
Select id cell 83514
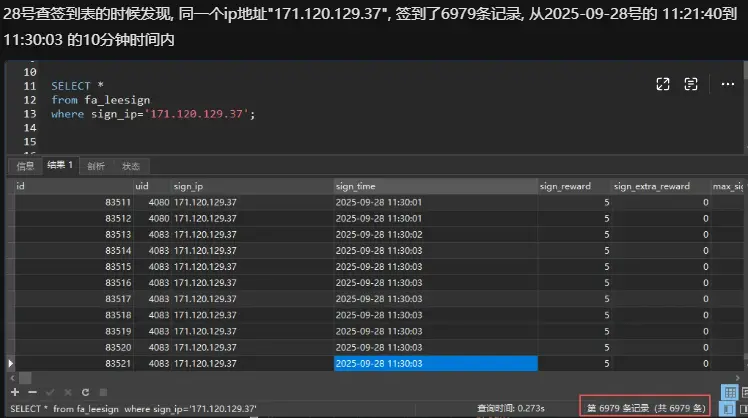[x=73, y=251]
